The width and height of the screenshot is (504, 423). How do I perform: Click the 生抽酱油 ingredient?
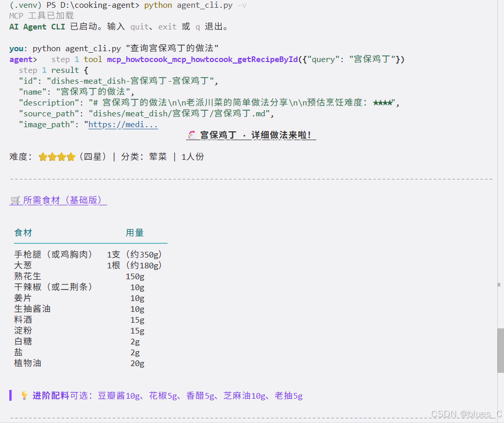point(32,309)
